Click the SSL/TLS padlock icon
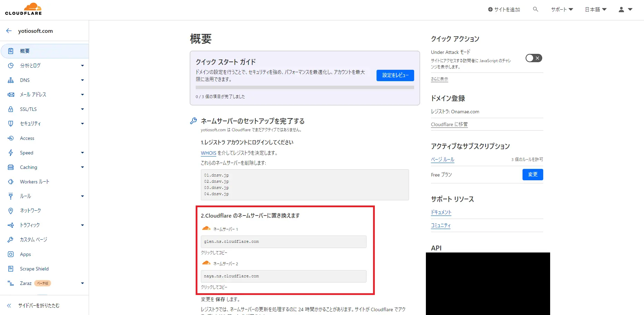This screenshot has width=644, height=315. 11,109
